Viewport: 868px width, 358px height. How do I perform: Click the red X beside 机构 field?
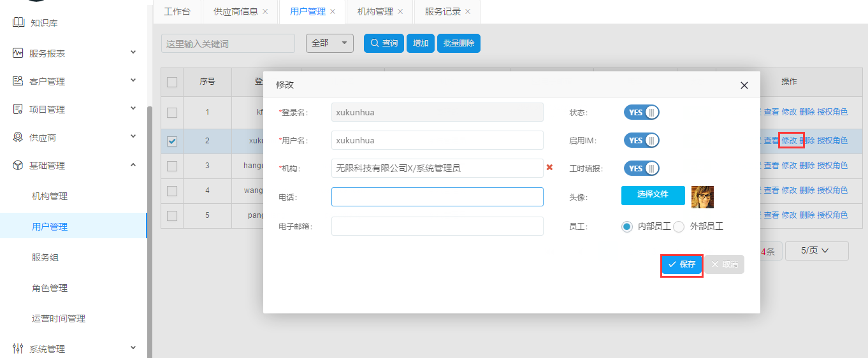[x=549, y=168]
